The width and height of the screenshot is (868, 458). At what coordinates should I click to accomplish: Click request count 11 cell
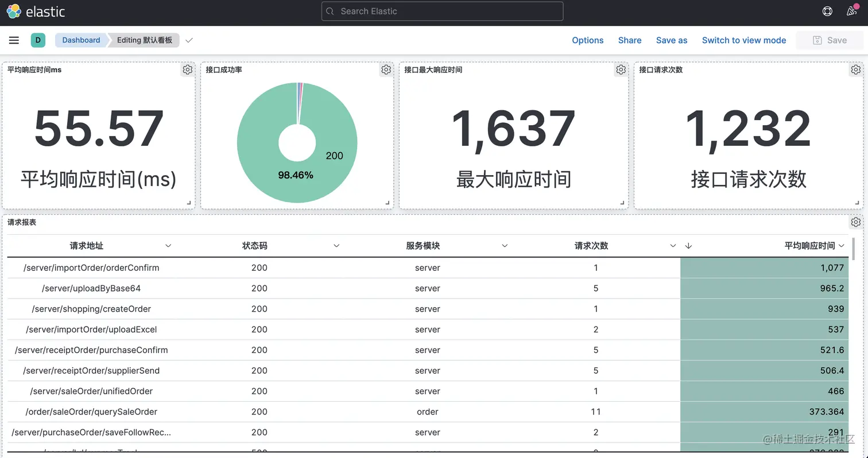596,412
